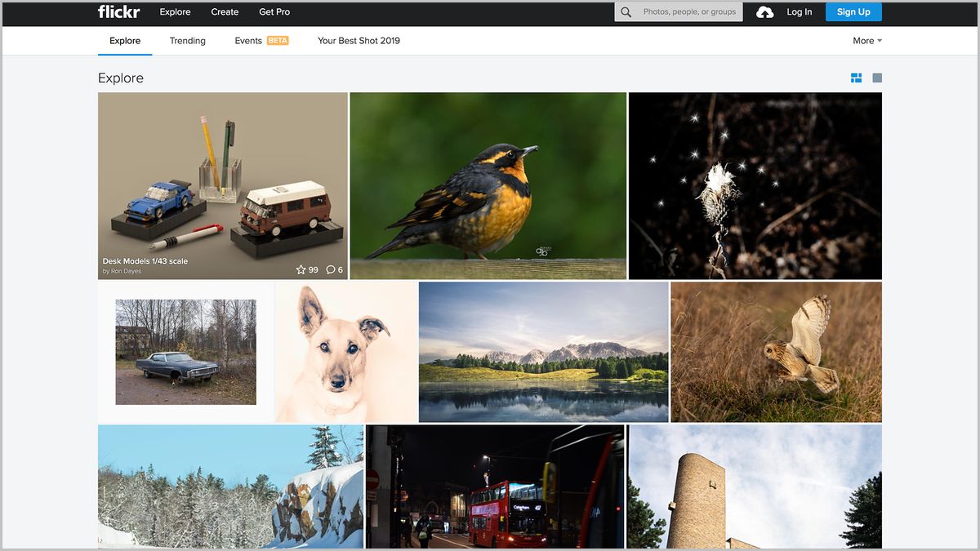
Task: Switch to the Trending tab
Action: pyautogui.click(x=187, y=40)
